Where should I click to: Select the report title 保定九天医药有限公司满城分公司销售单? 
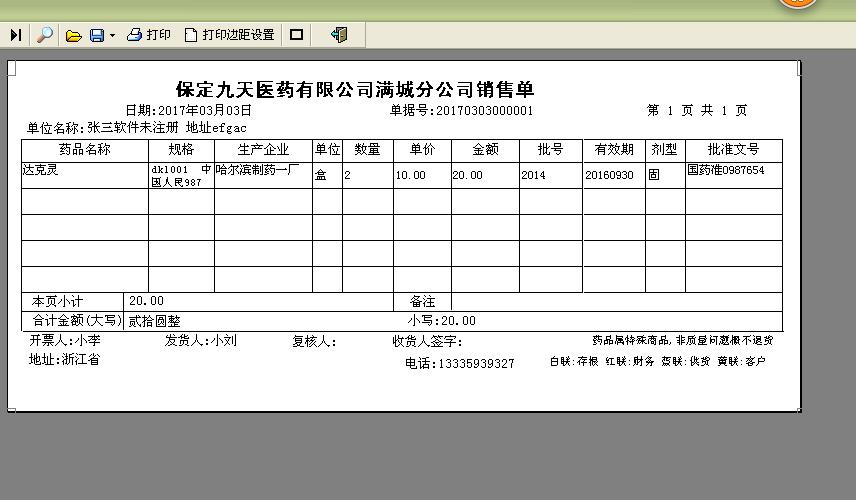355,90
